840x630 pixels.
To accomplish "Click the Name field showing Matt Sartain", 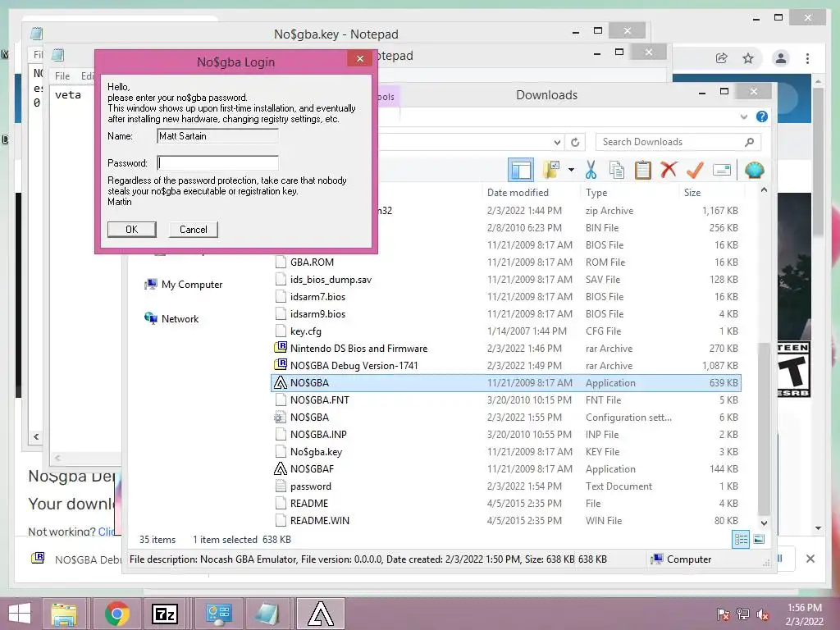I will tap(217, 136).
